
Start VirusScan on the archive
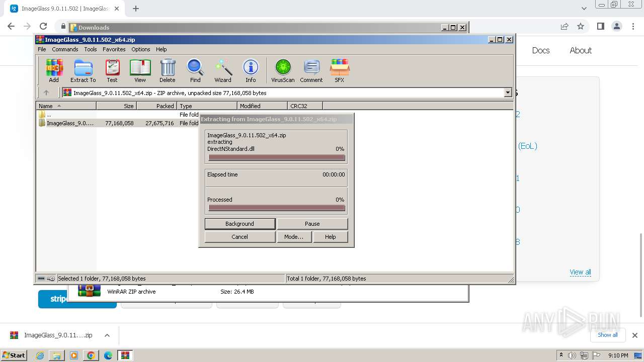(x=283, y=70)
